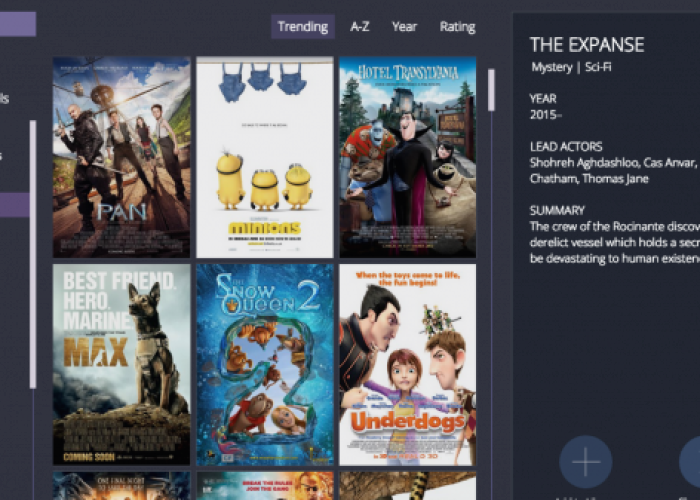
Task: Sort the movie list by Year
Action: (404, 27)
